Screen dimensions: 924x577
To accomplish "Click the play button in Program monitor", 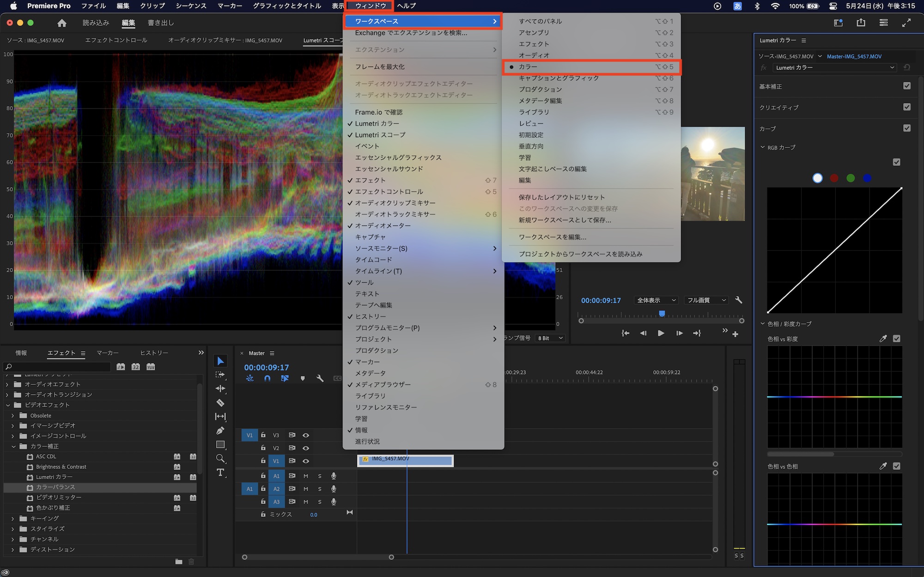I will [661, 333].
